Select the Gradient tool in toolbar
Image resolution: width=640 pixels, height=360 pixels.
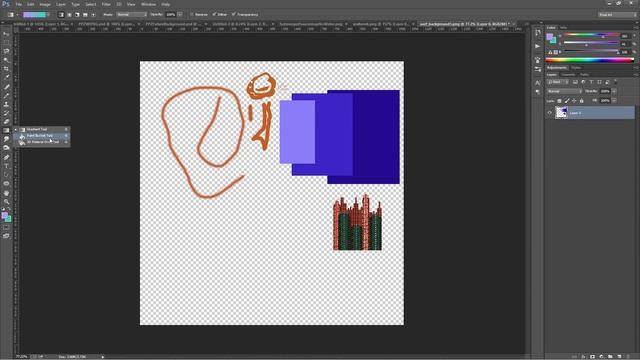coord(6,131)
